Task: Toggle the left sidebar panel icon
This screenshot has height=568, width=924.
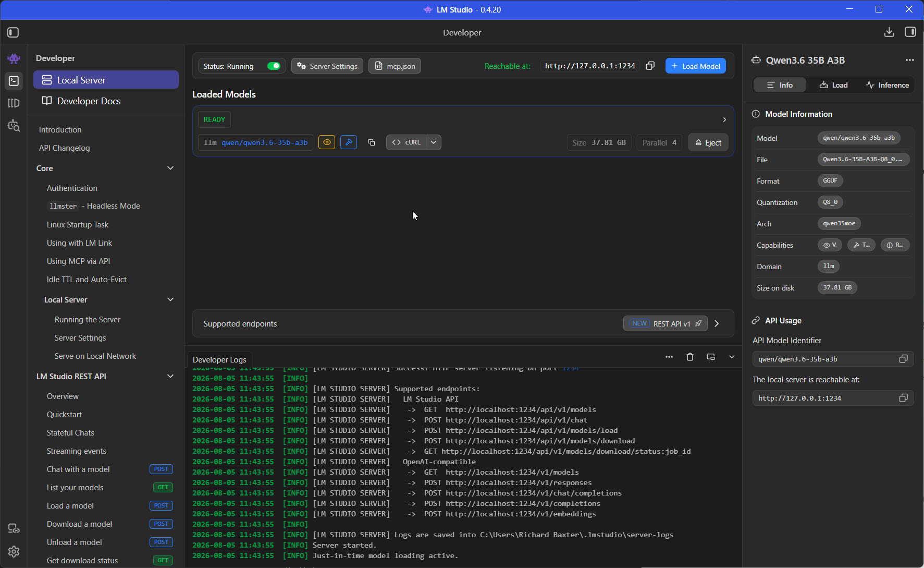Action: click(14, 32)
